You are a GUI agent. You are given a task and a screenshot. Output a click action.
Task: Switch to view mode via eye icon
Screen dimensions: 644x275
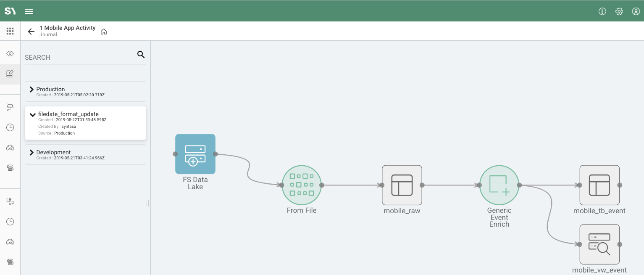tap(10, 53)
